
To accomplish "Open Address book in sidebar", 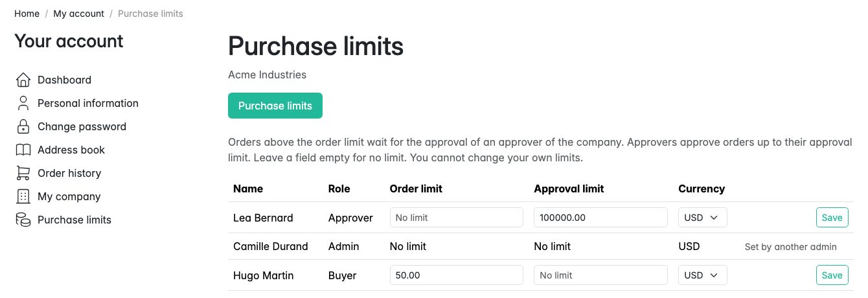I will [71, 150].
